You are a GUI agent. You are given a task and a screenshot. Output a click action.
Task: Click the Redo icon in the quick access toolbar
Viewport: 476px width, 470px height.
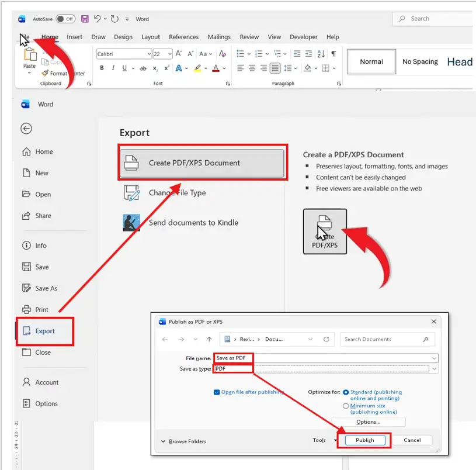pos(114,19)
